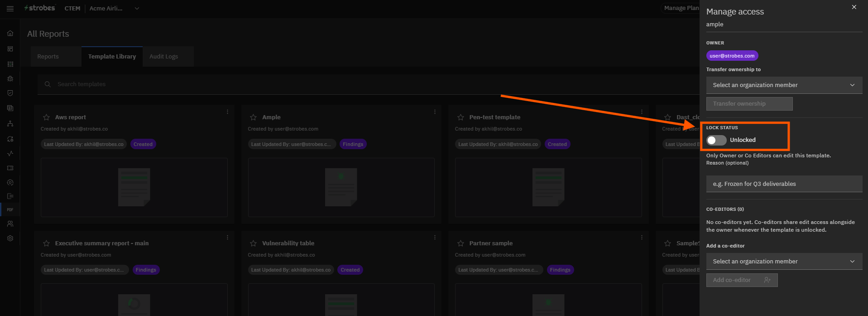Star the Pen-test template

point(460,117)
